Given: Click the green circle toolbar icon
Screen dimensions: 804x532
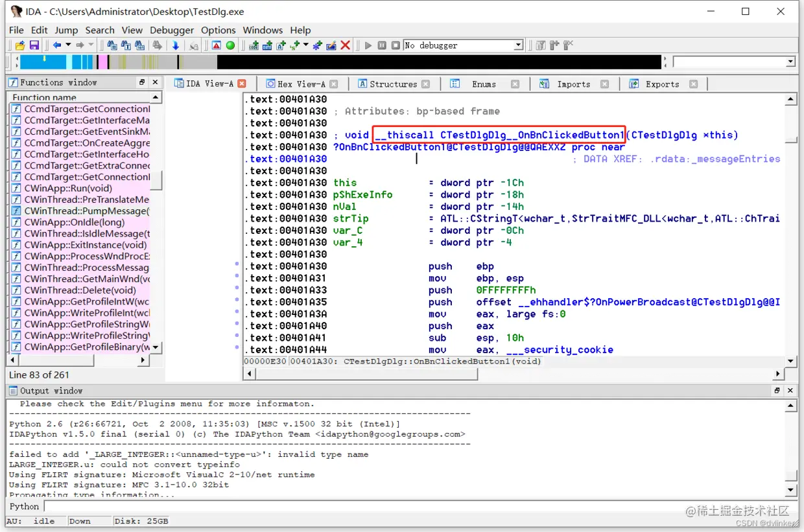Looking at the screenshot, I should (x=230, y=45).
